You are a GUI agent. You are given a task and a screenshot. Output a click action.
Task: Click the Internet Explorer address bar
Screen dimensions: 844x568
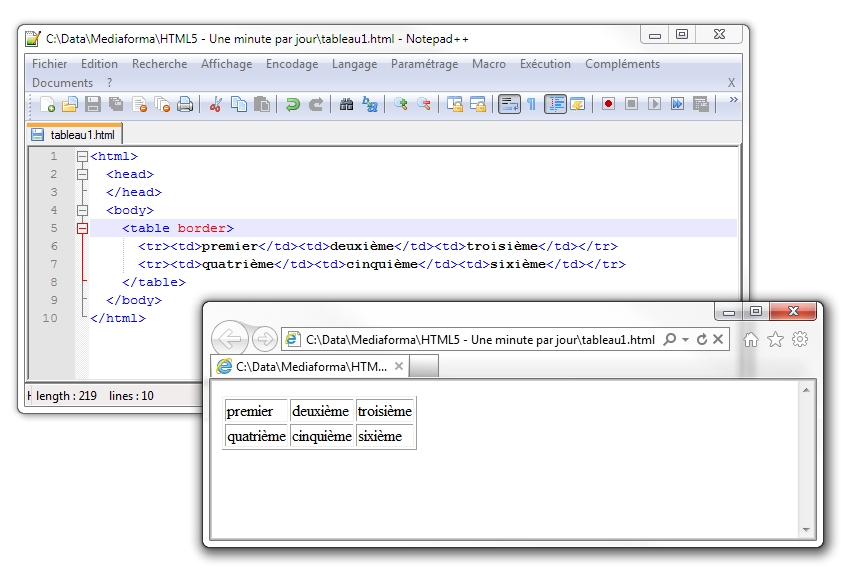point(480,340)
